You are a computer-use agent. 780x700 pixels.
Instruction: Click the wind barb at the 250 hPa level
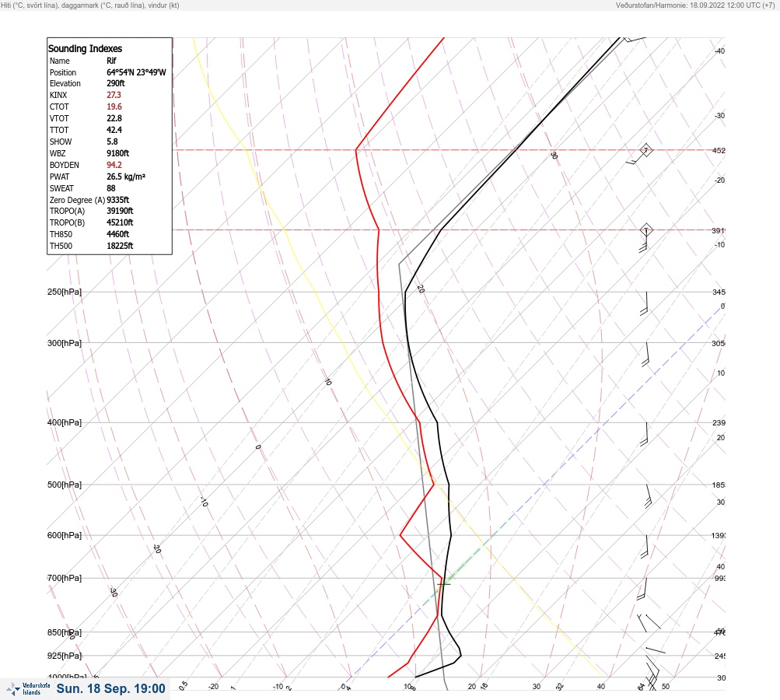tap(644, 304)
